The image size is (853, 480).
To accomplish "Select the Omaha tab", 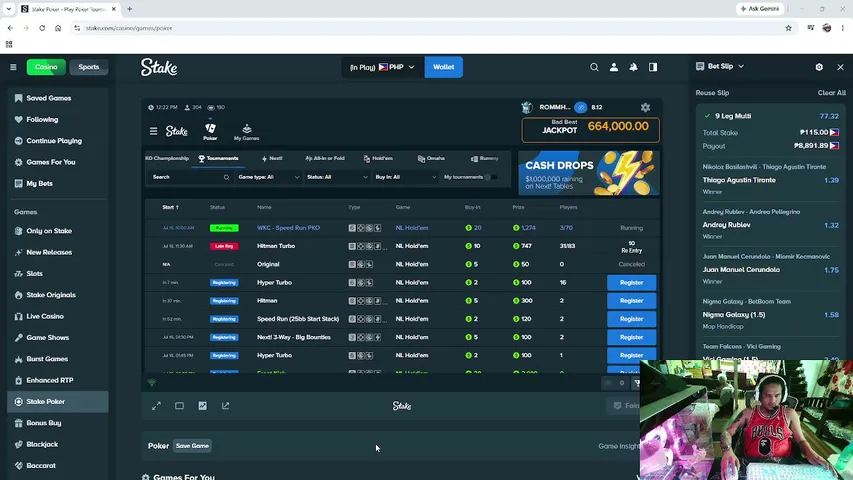I will [x=431, y=158].
